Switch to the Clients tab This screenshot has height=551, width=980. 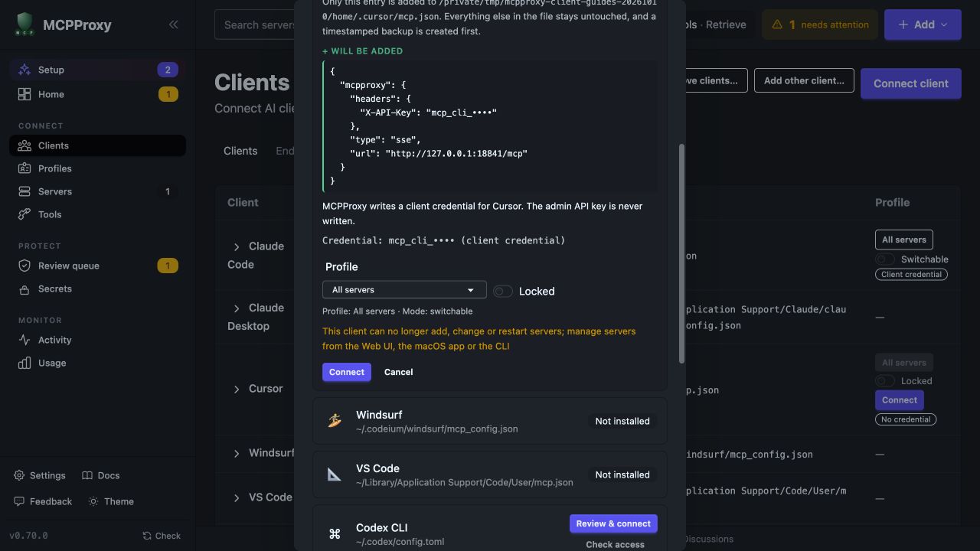240,151
